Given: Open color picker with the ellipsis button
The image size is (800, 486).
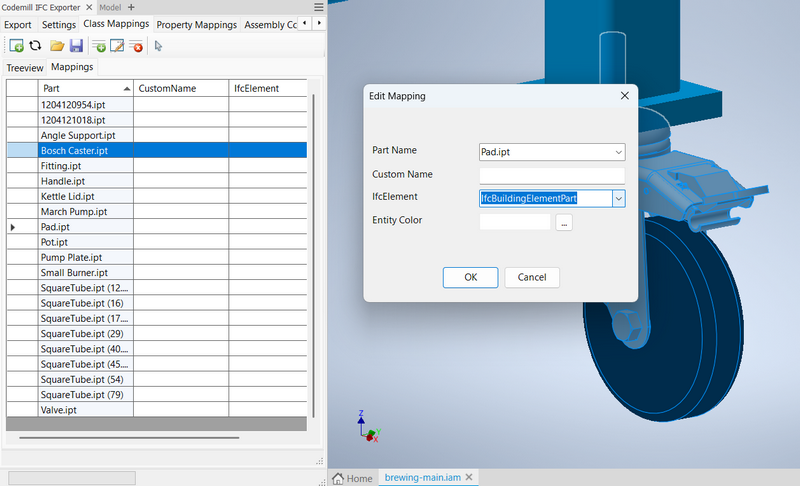Looking at the screenshot, I should pyautogui.click(x=564, y=222).
